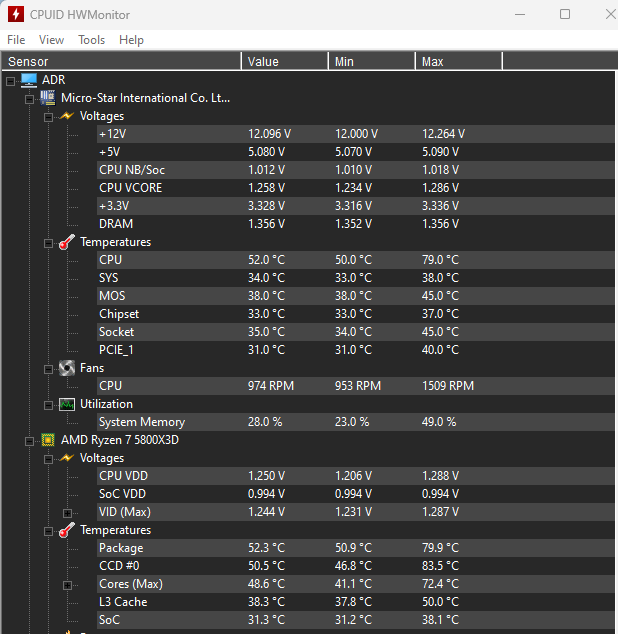Select the +12V voltage row
The width and height of the screenshot is (618, 634).
click(356, 134)
